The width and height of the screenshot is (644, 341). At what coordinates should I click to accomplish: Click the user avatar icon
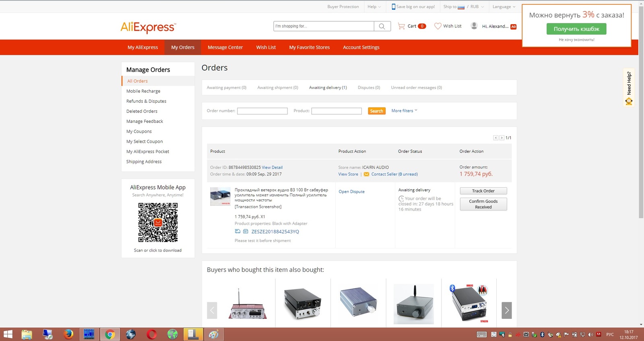tap(474, 26)
